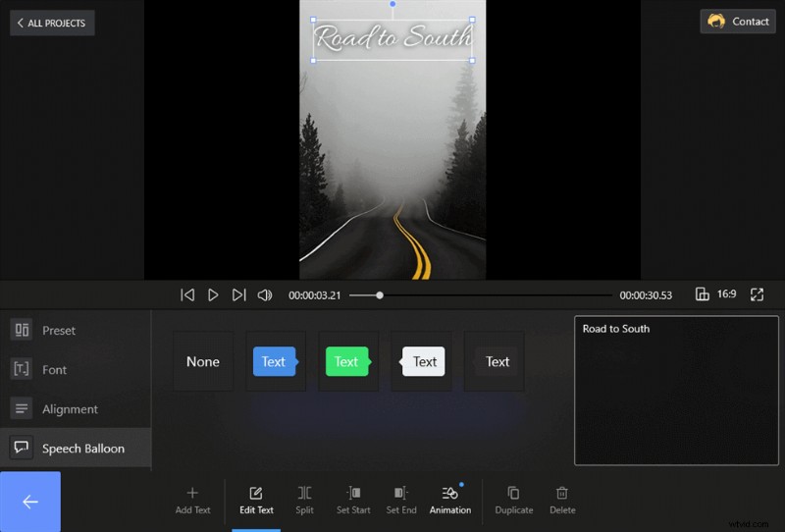Click the top-left resize handle of the title

pyautogui.click(x=313, y=20)
